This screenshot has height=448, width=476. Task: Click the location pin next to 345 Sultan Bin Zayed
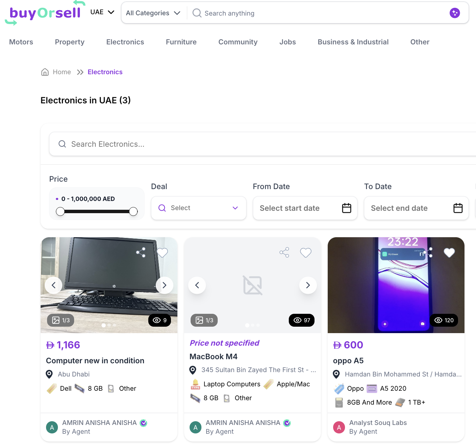tap(193, 370)
